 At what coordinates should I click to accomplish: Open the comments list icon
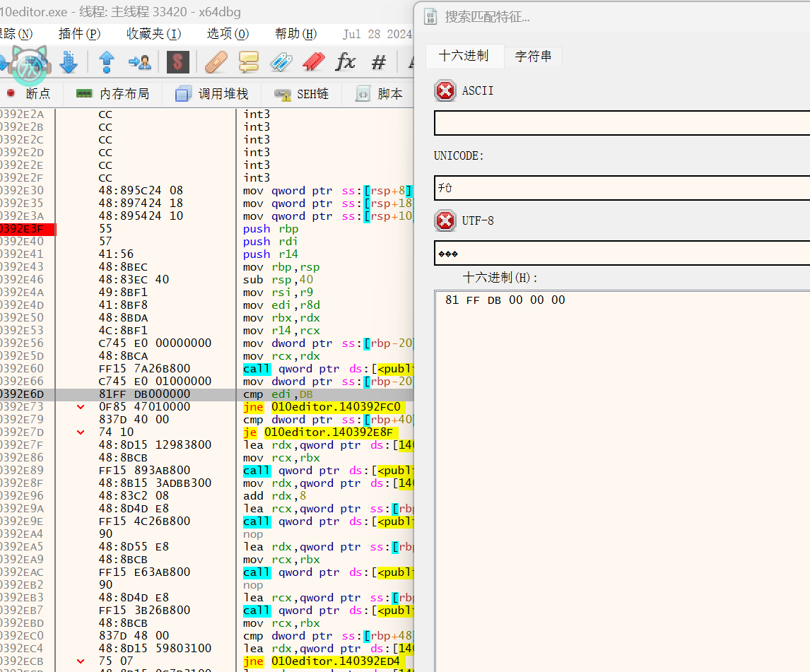248,62
